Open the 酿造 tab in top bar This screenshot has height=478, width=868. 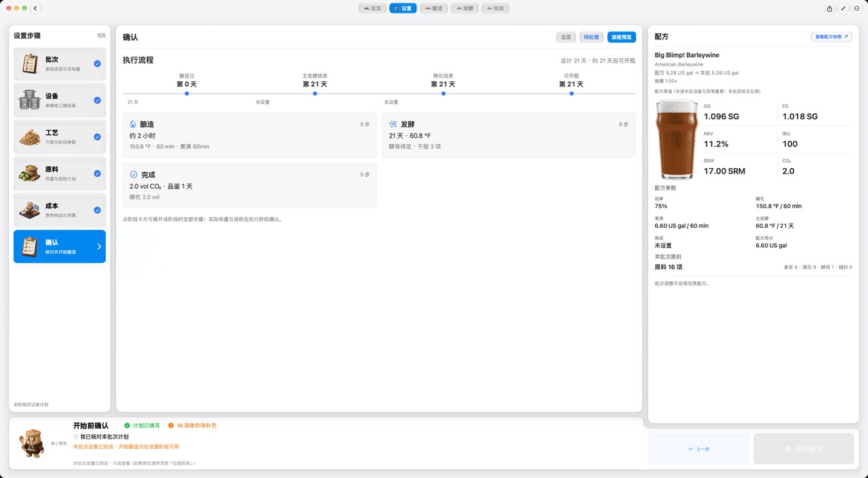[x=434, y=9]
